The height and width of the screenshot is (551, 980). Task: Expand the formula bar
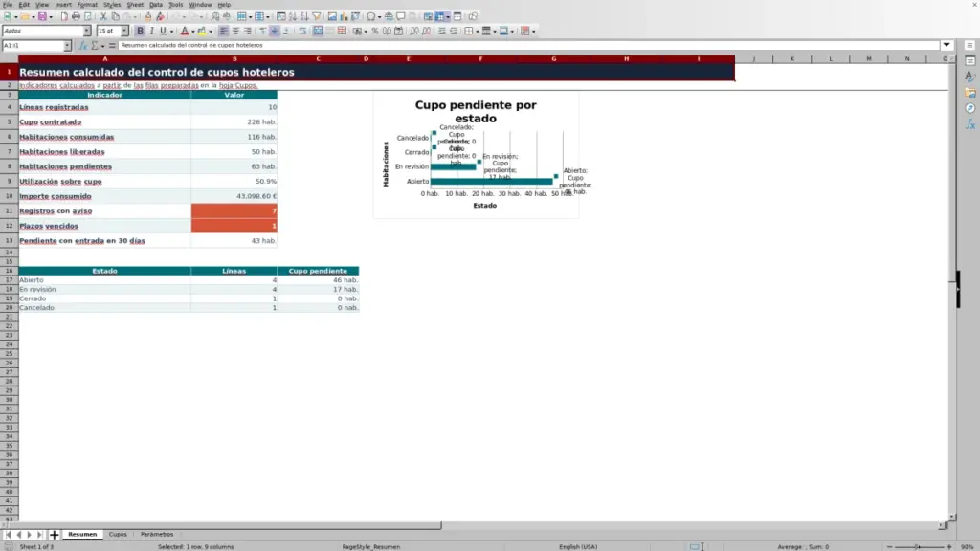pyautogui.click(x=947, y=46)
